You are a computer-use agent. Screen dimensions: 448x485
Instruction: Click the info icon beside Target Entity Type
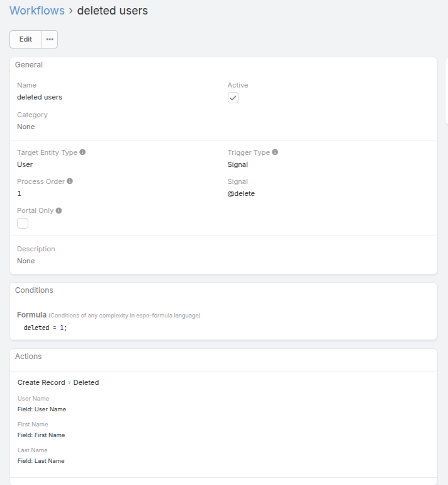82,152
